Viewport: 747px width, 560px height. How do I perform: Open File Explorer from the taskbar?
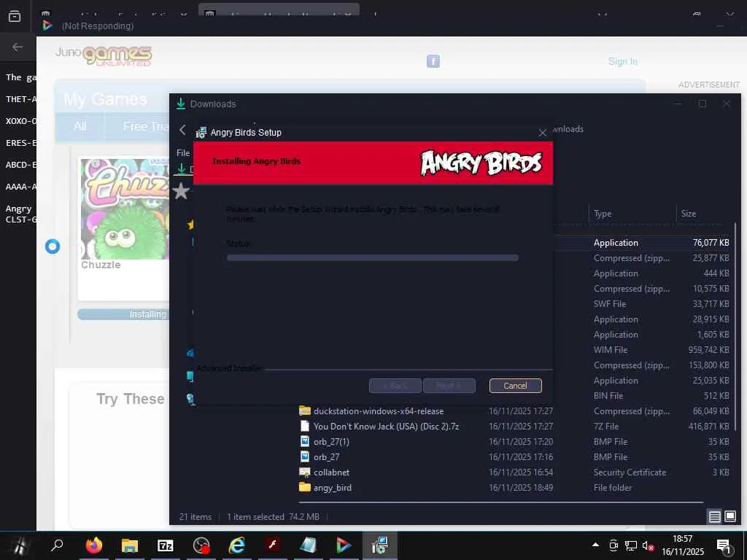coord(130,545)
